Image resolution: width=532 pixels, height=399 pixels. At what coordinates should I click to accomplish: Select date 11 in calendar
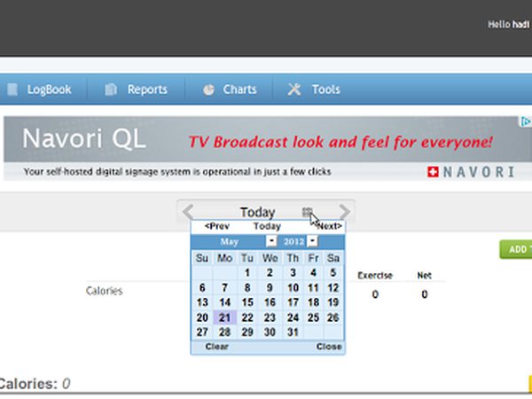pos(313,288)
